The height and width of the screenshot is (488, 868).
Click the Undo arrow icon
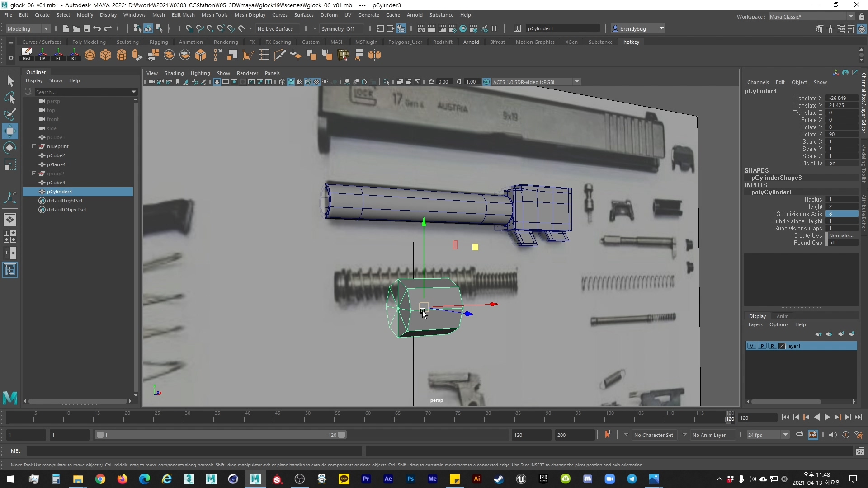[97, 28]
